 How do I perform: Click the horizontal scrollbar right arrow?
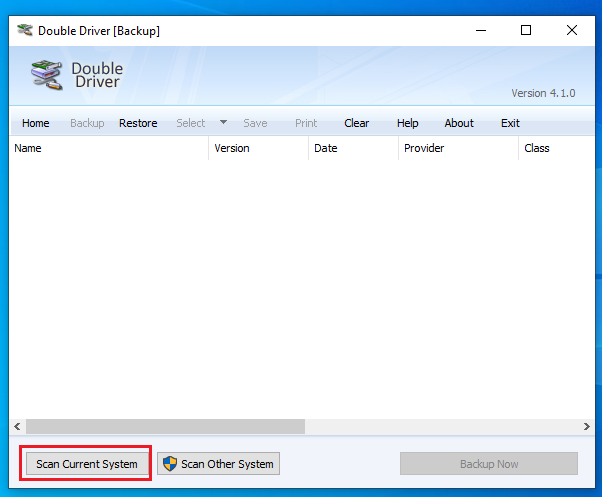[x=586, y=426]
